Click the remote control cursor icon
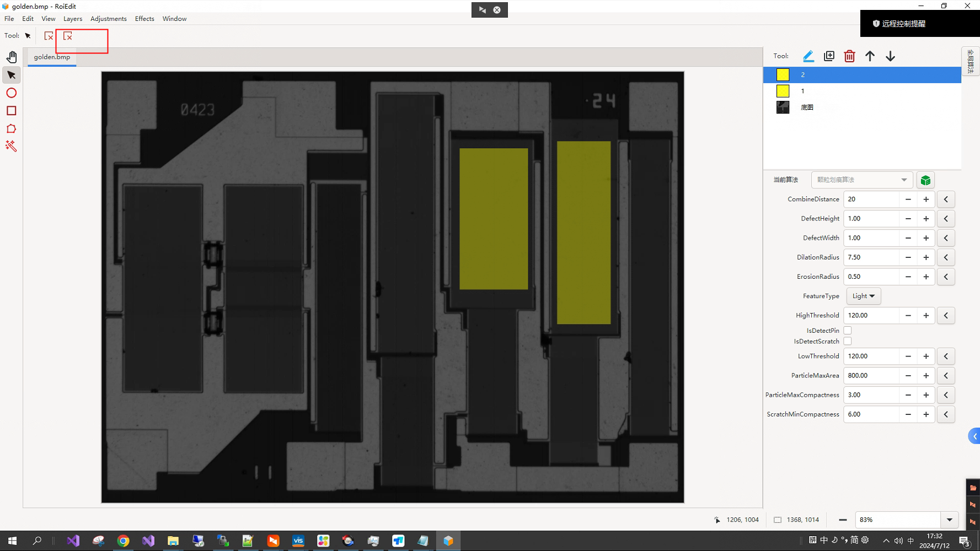 pos(483,10)
